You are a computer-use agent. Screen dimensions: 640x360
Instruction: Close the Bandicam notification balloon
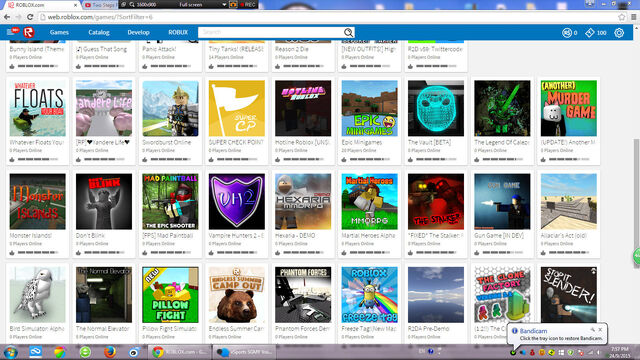[x=600, y=329]
